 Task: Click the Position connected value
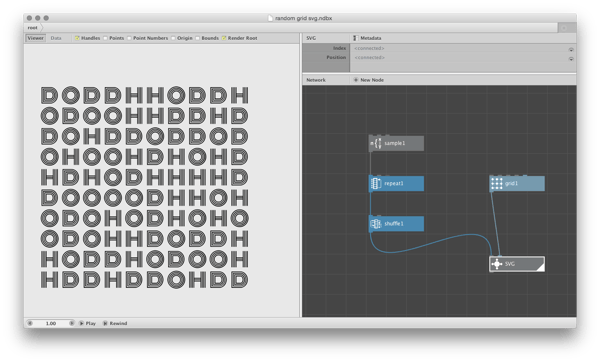[x=369, y=57]
